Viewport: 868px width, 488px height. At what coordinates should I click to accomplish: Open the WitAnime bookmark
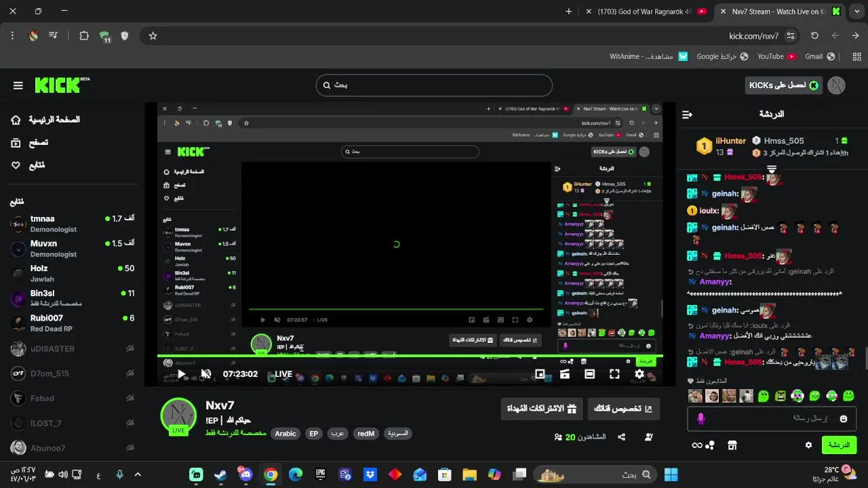649,56
